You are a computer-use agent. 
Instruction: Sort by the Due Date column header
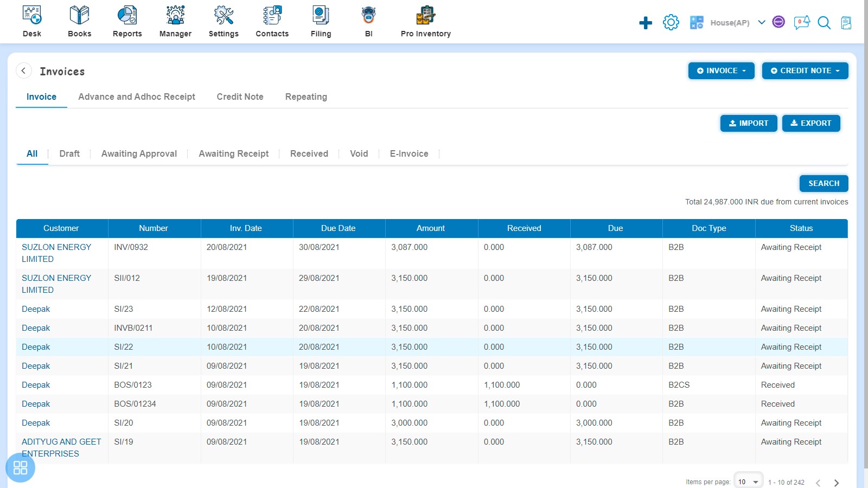339,228
